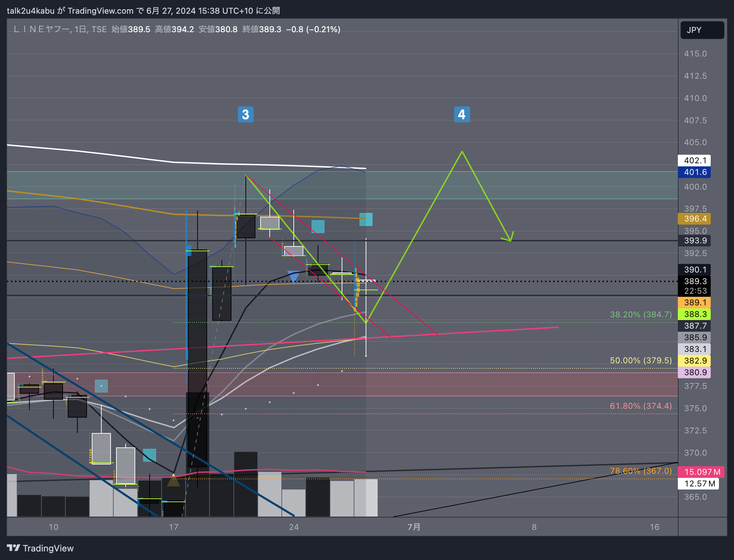Click the orange 389.1 price label

point(694,303)
